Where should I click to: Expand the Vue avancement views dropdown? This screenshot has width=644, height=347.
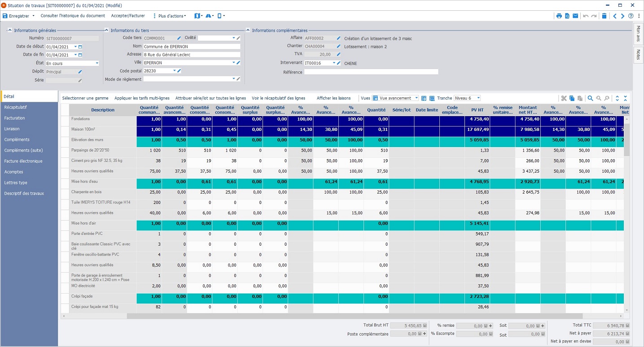tap(416, 98)
